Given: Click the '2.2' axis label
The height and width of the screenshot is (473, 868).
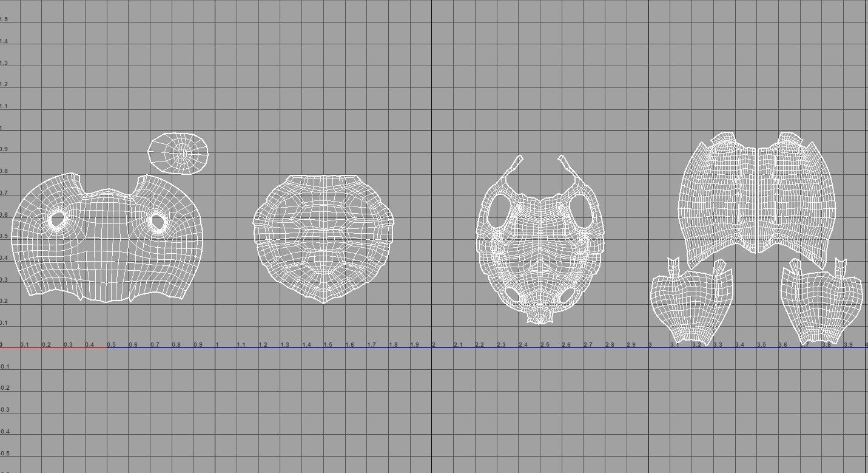Looking at the screenshot, I should (x=479, y=345).
